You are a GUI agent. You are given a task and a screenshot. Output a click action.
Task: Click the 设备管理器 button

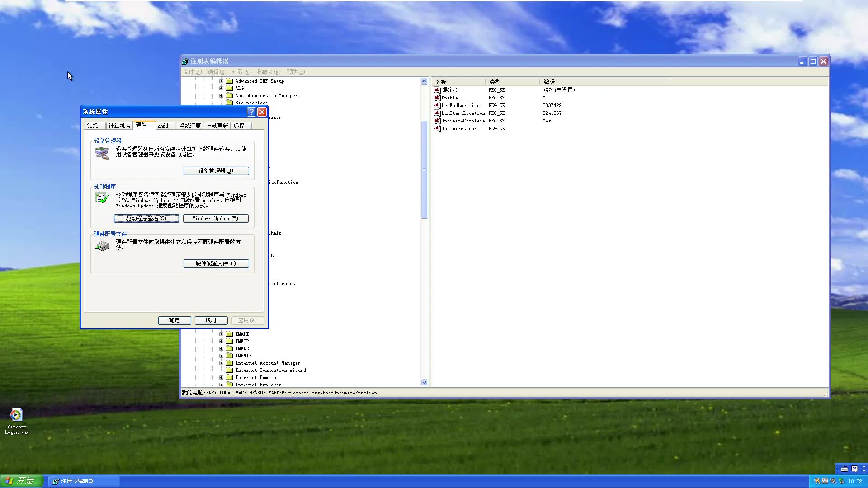coord(216,171)
